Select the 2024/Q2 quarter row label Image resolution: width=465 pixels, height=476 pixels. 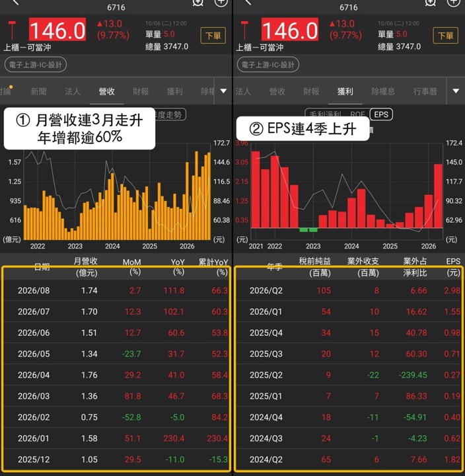point(266,459)
